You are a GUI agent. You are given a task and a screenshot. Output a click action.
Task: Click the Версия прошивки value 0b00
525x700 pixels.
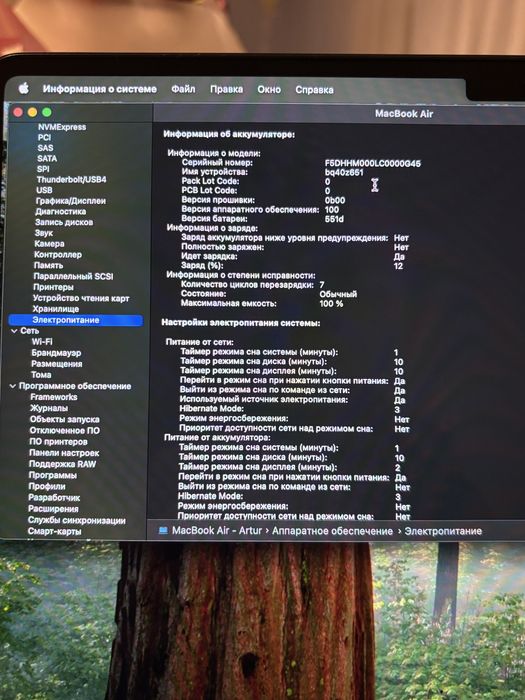[335, 200]
